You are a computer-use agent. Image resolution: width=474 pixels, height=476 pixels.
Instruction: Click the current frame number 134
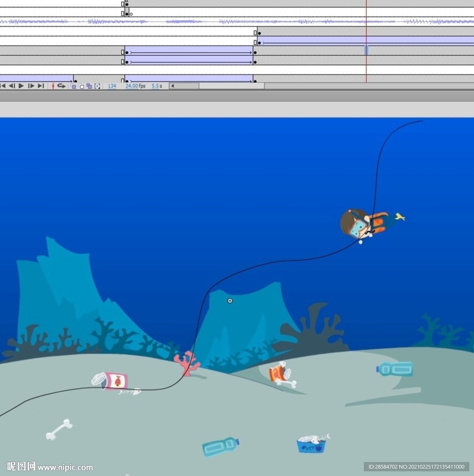[112, 86]
